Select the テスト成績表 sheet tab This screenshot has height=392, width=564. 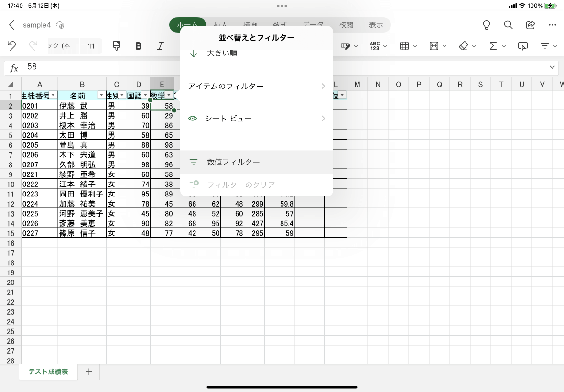[x=48, y=371]
